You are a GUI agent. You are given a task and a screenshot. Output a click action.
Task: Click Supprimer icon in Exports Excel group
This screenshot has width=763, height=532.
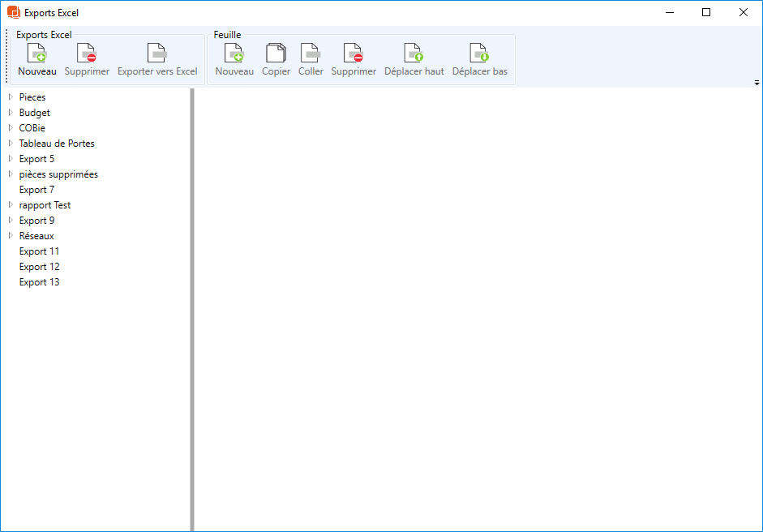point(87,54)
